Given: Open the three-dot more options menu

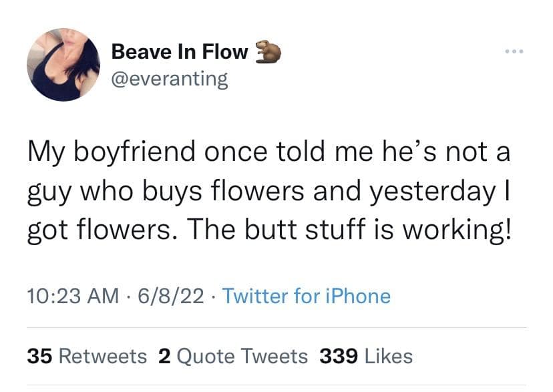Looking at the screenshot, I should click(516, 51).
